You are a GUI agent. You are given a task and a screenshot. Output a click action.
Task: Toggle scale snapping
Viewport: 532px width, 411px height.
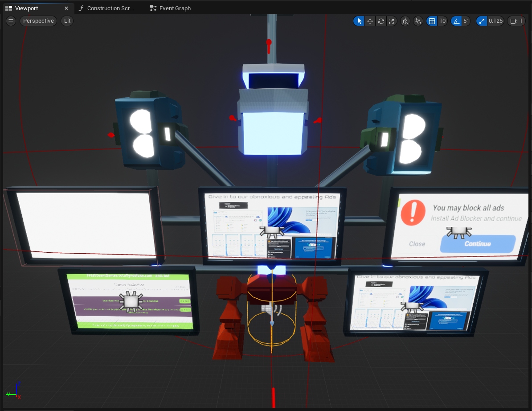click(482, 21)
